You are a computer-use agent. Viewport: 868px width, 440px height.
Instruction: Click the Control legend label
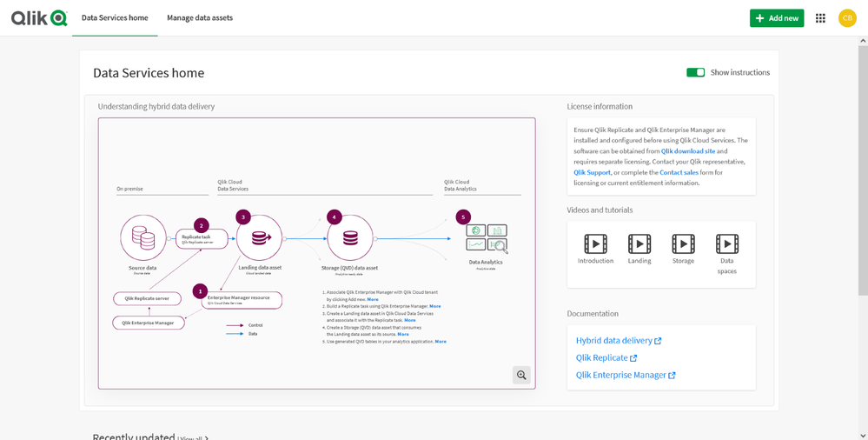pos(255,325)
